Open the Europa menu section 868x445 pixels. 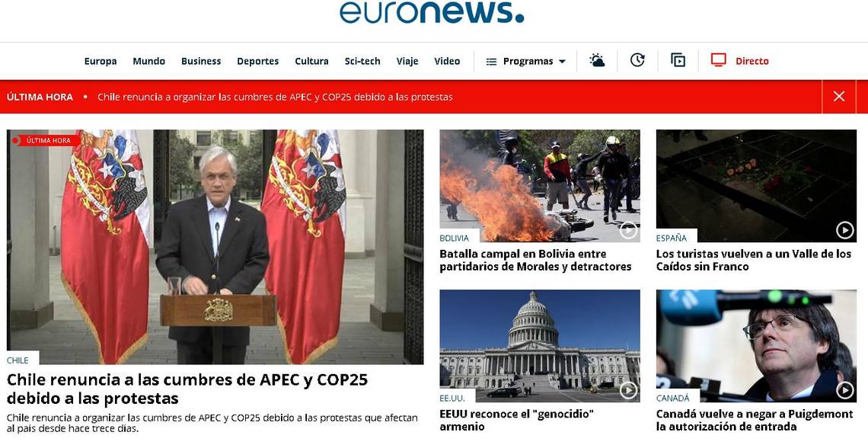(x=101, y=61)
